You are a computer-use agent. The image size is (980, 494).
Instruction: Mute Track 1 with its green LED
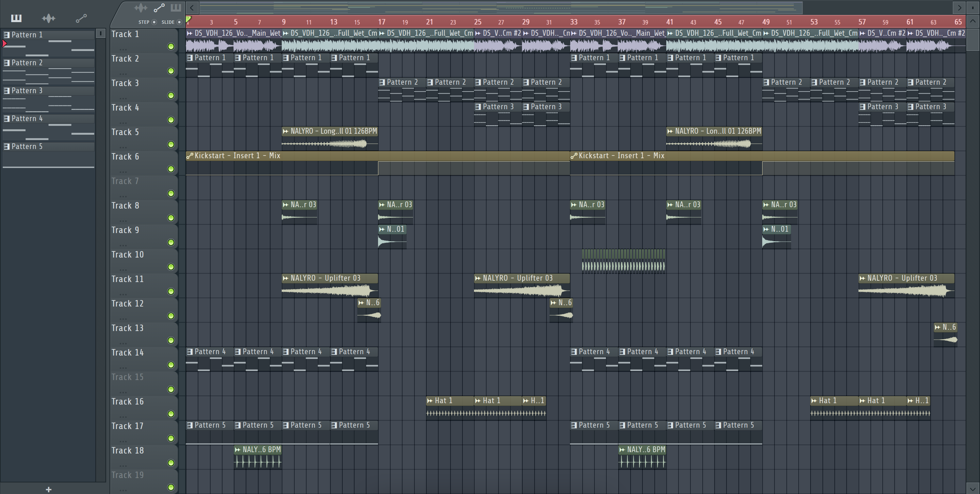click(171, 46)
